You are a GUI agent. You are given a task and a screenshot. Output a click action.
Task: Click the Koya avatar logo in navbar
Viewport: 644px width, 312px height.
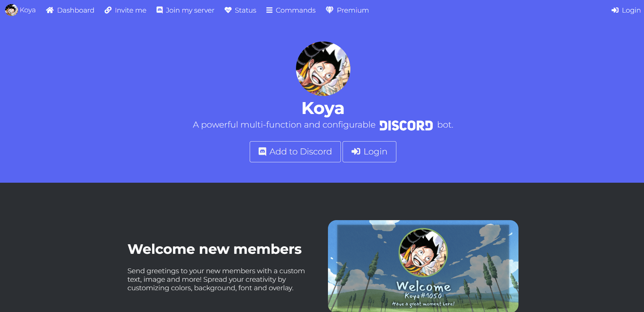tap(11, 10)
